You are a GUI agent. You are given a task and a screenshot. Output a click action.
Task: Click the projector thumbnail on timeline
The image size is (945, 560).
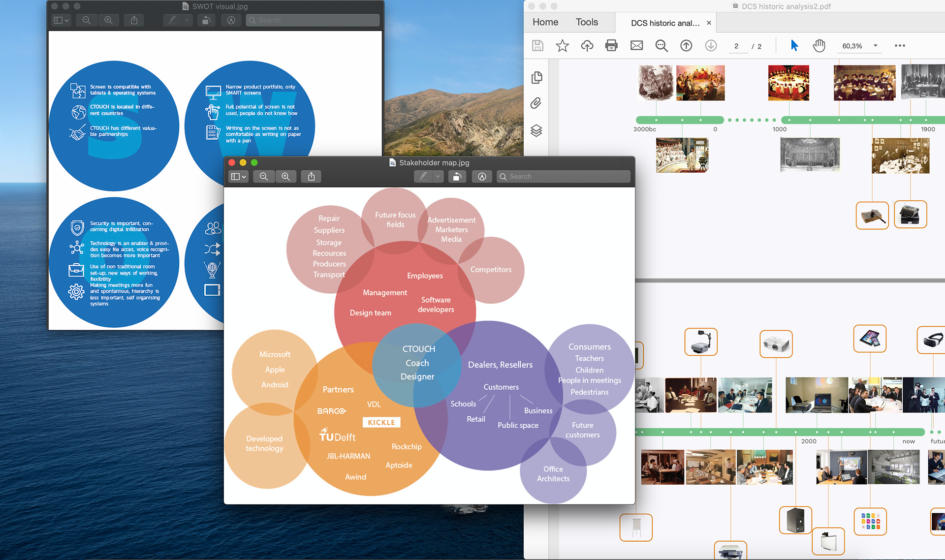tap(776, 344)
